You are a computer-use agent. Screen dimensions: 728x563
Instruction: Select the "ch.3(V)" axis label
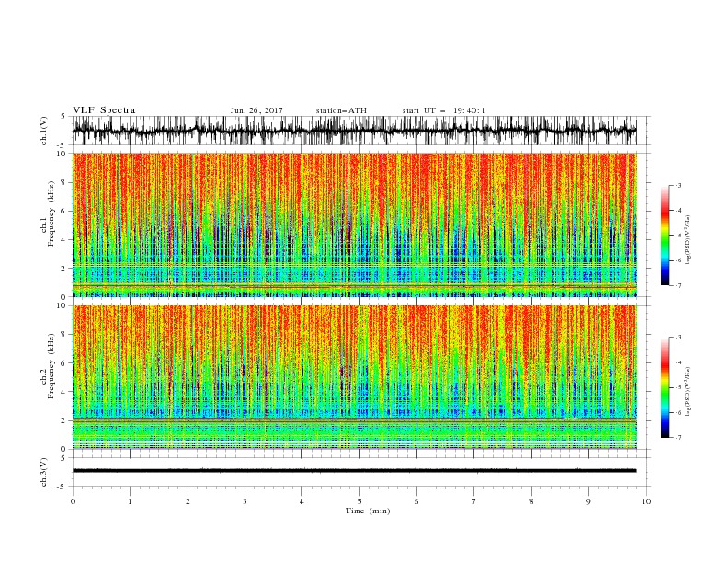[44, 472]
